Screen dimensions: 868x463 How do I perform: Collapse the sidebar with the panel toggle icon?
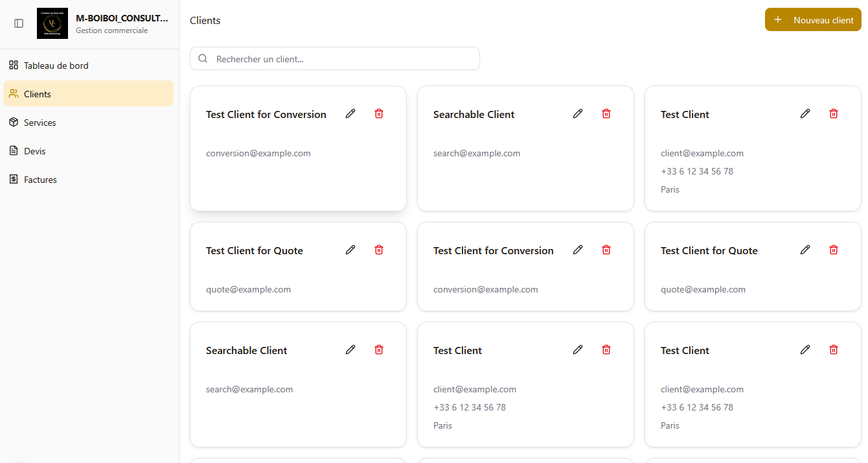pyautogui.click(x=19, y=23)
